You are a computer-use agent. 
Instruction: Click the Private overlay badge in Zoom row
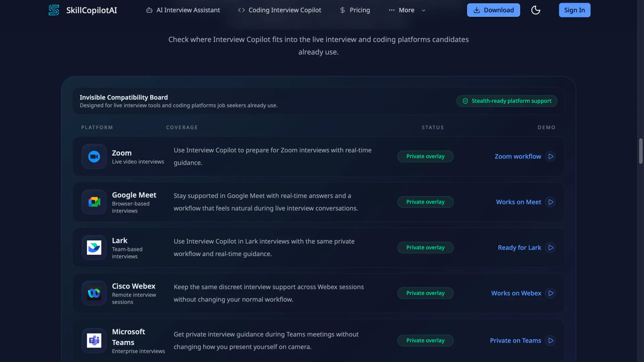coord(425,157)
